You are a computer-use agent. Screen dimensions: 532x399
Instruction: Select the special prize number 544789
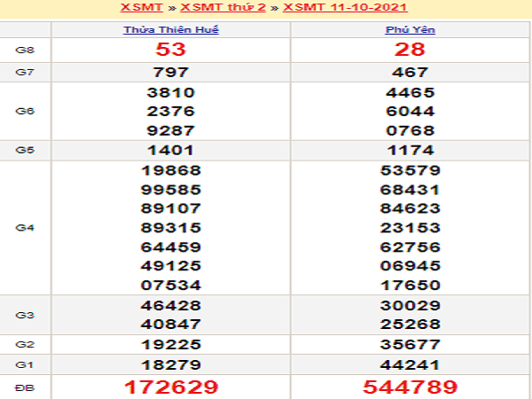[411, 387]
